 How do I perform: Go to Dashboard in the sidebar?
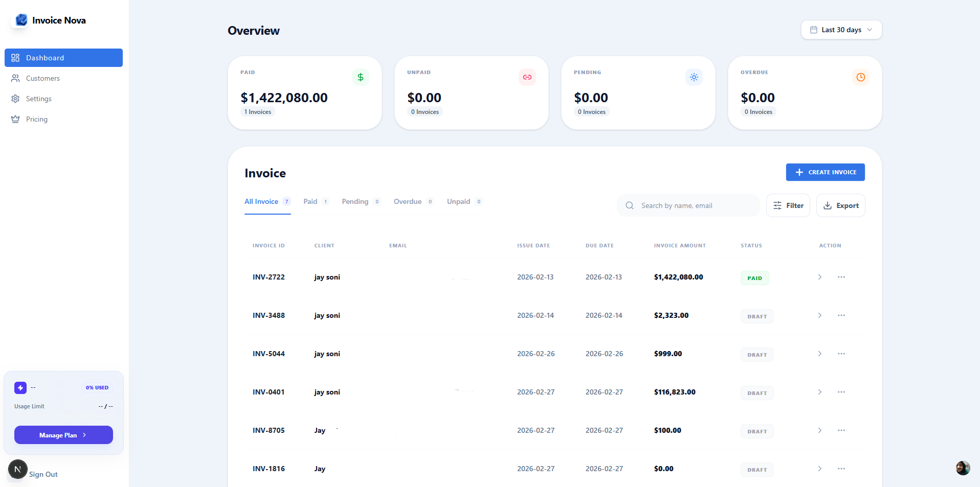[63, 58]
